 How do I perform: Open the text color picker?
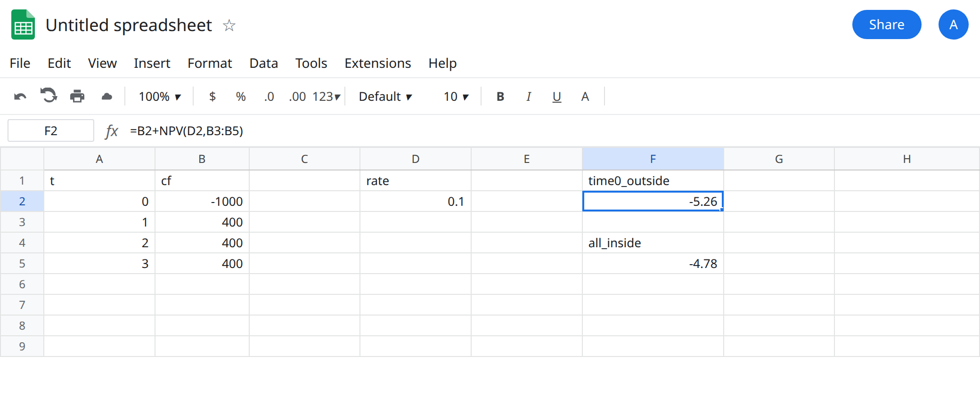tap(585, 97)
